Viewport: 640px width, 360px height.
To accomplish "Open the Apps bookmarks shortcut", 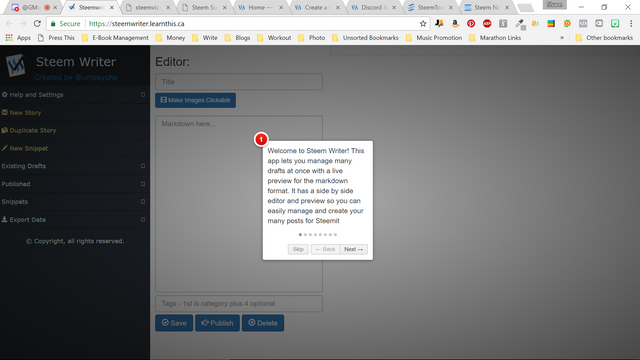I will point(18,38).
